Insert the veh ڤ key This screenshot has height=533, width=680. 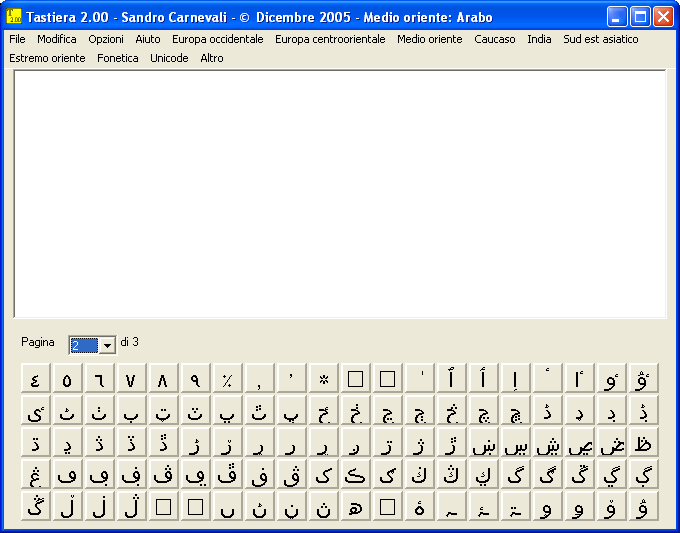tap(163, 474)
